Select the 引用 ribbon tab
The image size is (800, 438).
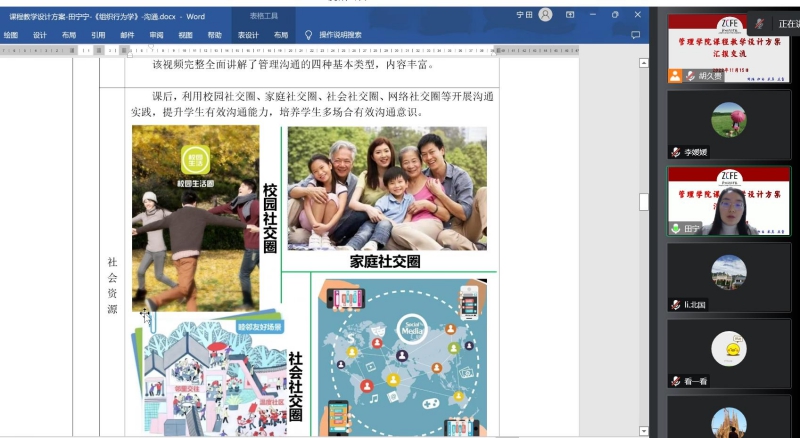[x=98, y=34]
